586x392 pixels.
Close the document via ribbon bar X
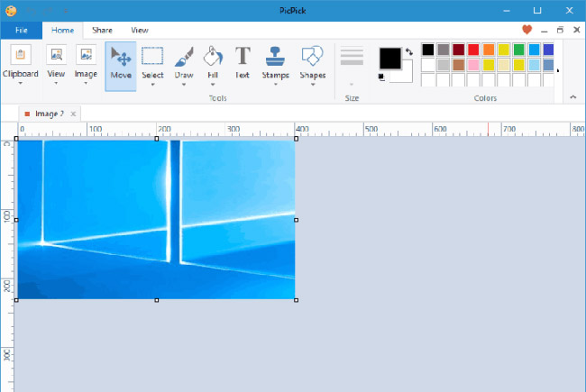pos(577,30)
